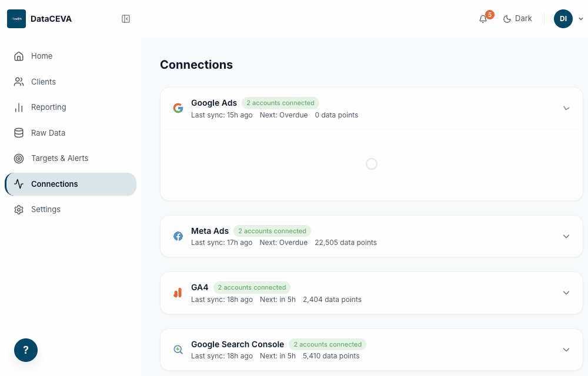The image size is (588, 376).
Task: Expand the Meta Ads card
Action: [566, 236]
